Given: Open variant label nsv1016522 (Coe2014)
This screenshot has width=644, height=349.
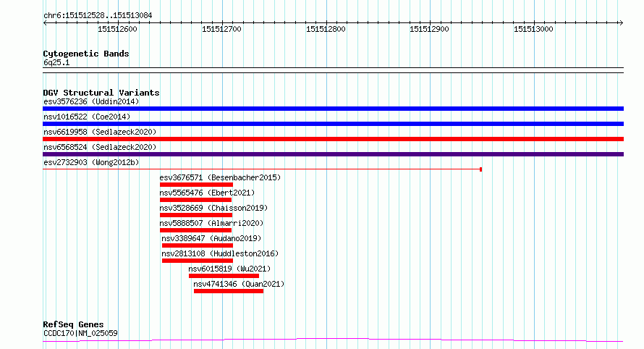Looking at the screenshot, I should pyautogui.click(x=87, y=117).
